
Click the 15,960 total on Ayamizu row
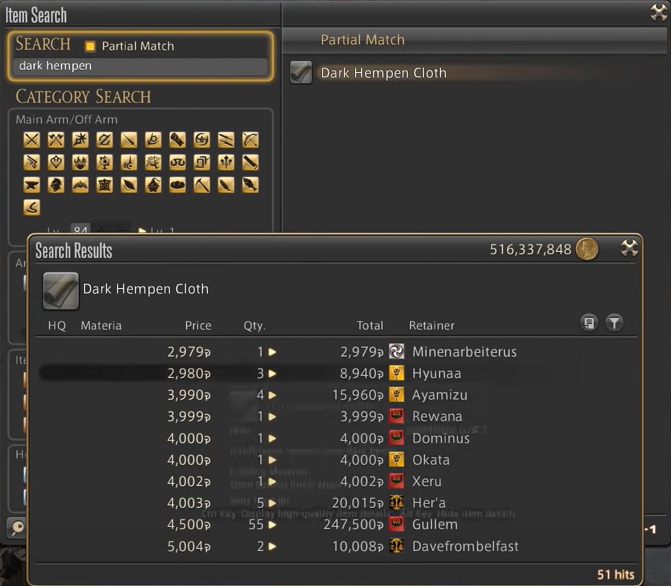(x=358, y=395)
